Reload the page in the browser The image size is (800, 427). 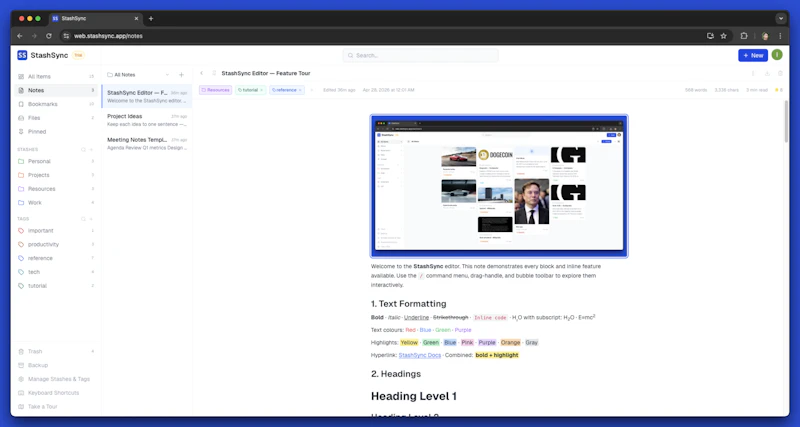(x=48, y=36)
